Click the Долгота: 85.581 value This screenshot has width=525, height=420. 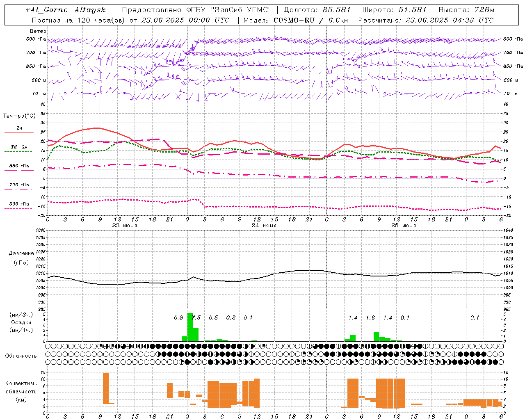(x=317, y=9)
